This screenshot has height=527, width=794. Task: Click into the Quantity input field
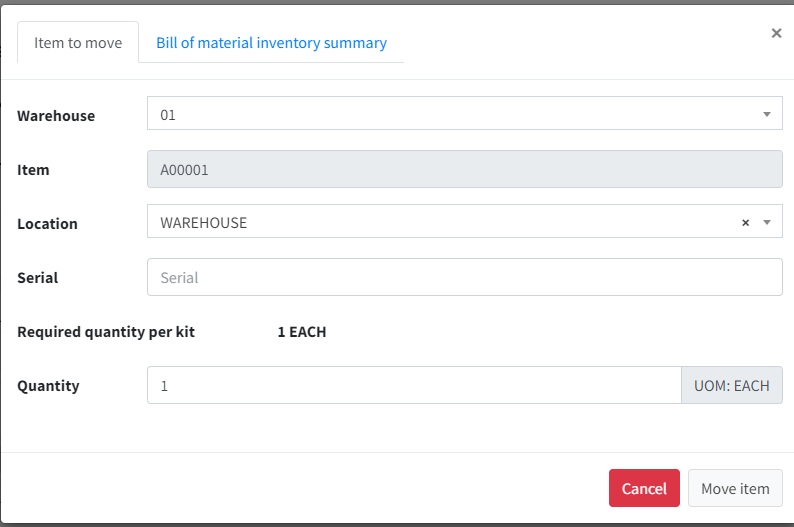[414, 385]
